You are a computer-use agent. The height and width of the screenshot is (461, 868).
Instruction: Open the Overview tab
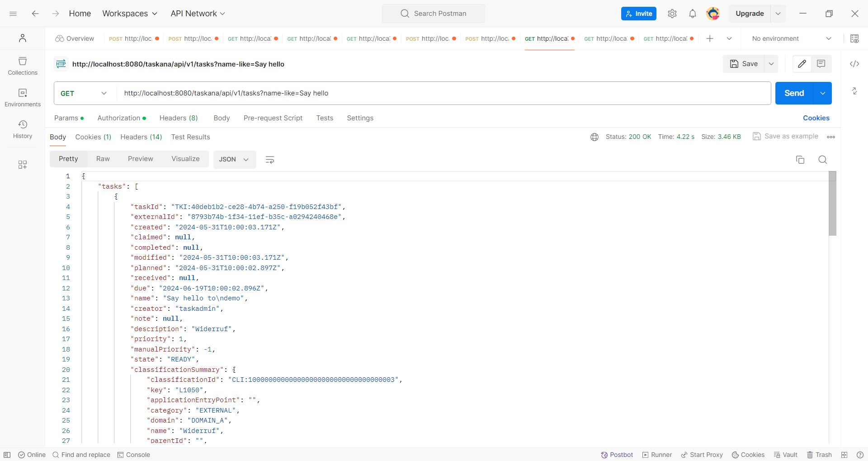75,38
